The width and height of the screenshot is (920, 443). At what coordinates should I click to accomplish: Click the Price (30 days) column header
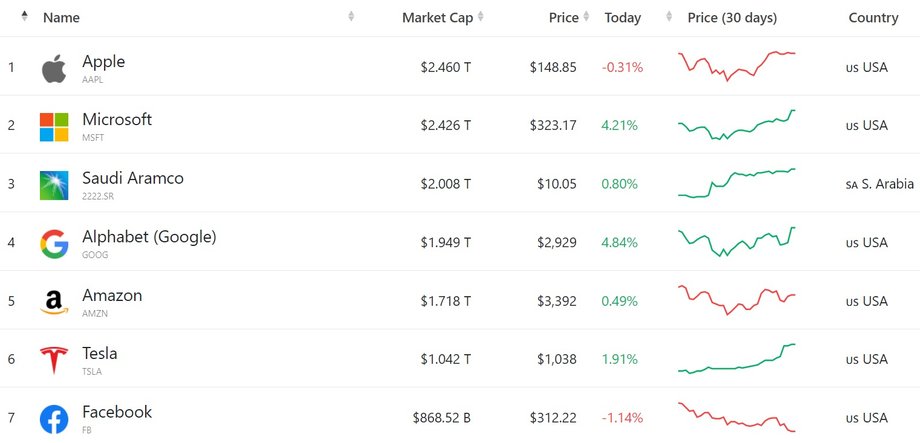click(x=732, y=18)
